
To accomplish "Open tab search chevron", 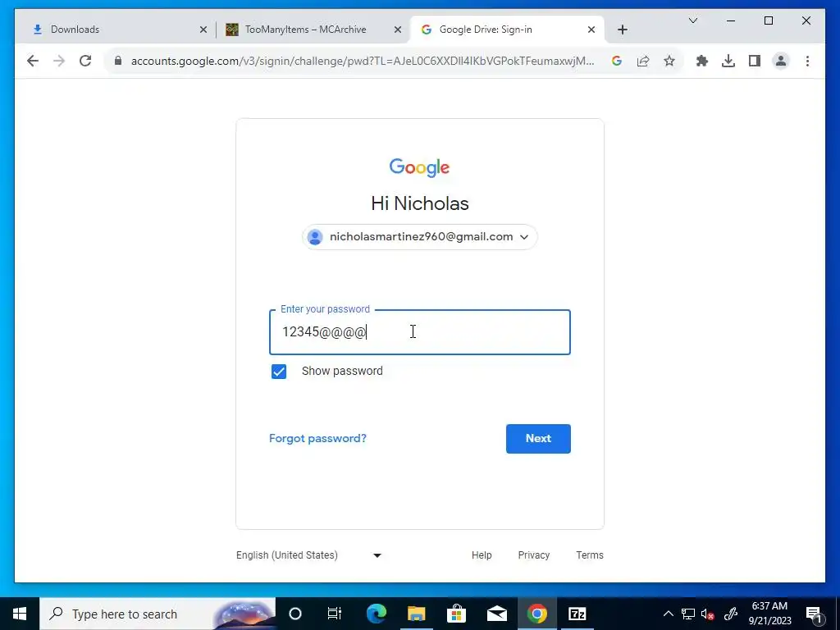I will (x=693, y=21).
